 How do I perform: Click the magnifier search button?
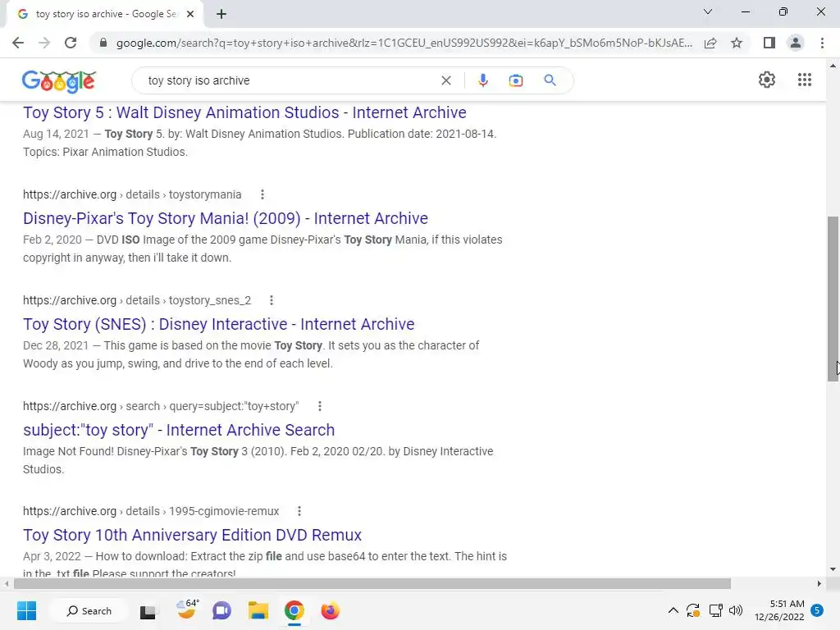coord(550,80)
